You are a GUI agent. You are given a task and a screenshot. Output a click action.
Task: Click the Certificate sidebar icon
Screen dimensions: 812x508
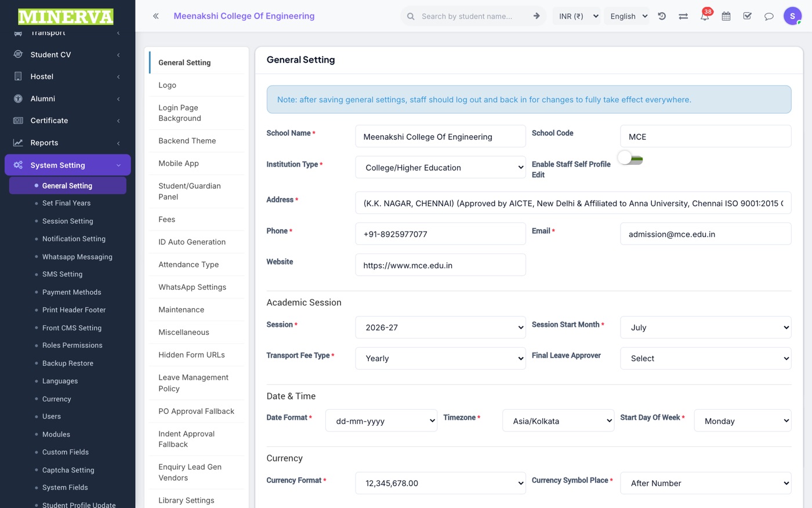[18, 121]
